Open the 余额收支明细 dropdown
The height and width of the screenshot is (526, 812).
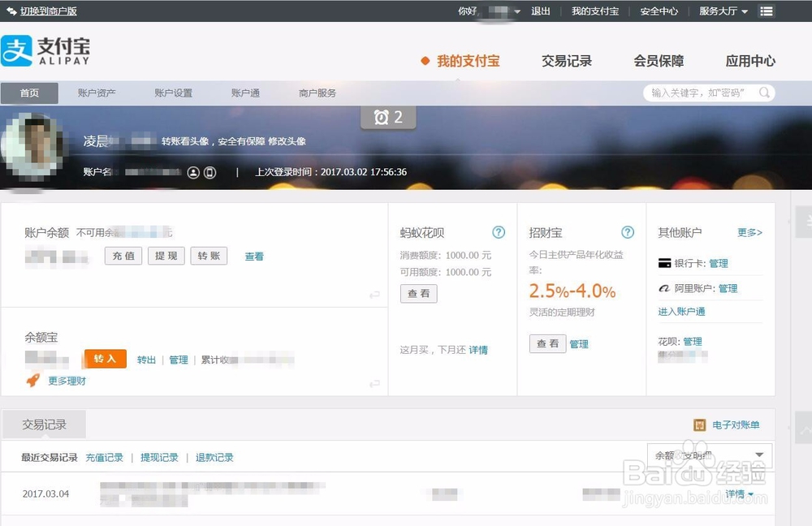click(x=710, y=455)
